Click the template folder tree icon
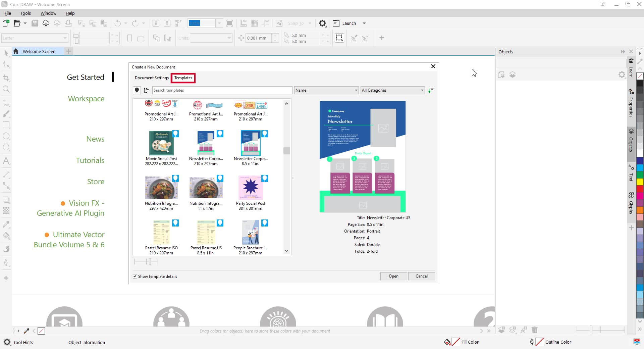Viewport: 644px width, 349px height. click(147, 90)
